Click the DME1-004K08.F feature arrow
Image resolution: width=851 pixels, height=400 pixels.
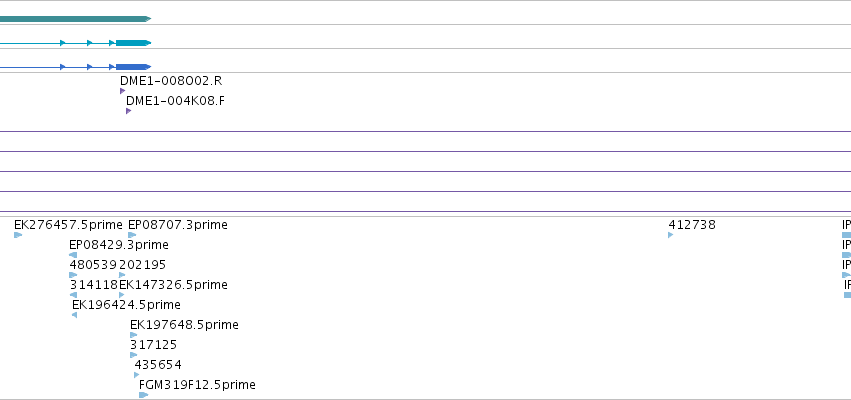coord(129,111)
